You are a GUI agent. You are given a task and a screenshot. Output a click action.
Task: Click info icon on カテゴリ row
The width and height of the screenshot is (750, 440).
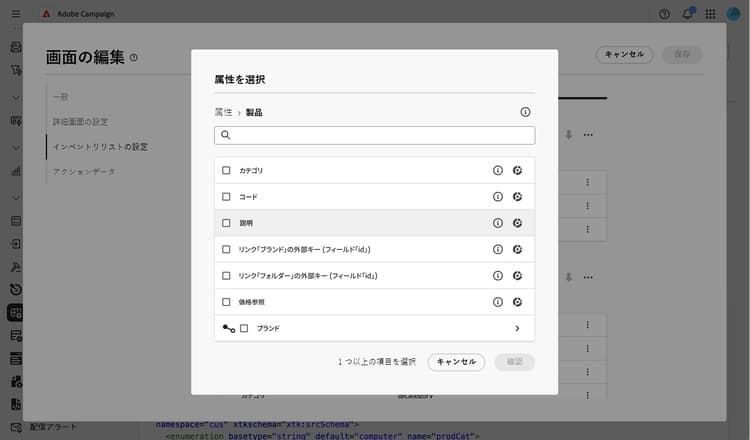point(497,170)
